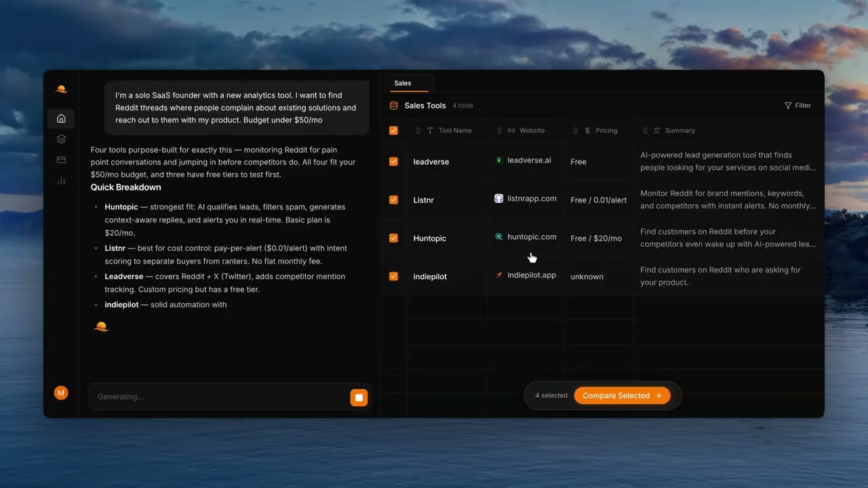Click the drag handle beside Website column
Screen dimensions: 868x488
pyautogui.click(x=500, y=131)
